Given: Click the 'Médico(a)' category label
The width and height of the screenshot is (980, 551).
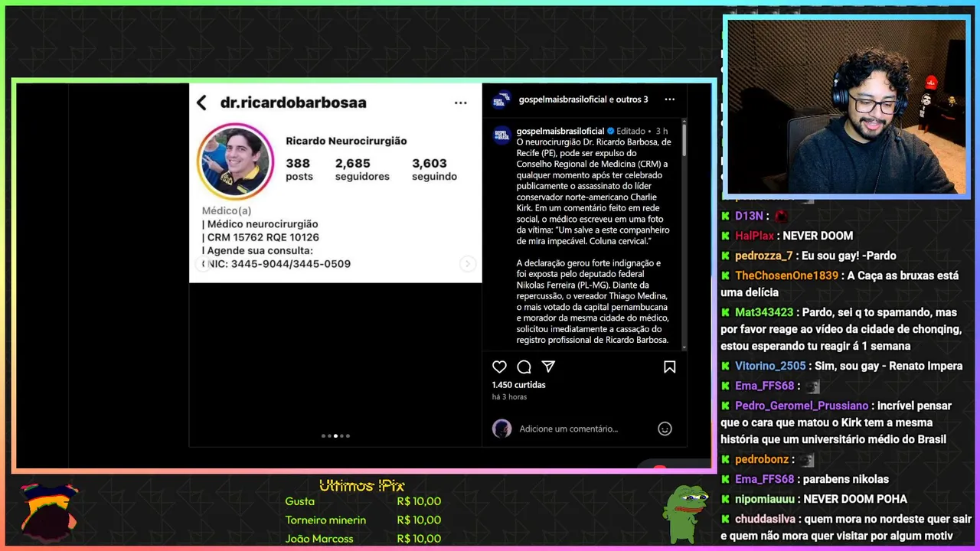Looking at the screenshot, I should point(227,210).
